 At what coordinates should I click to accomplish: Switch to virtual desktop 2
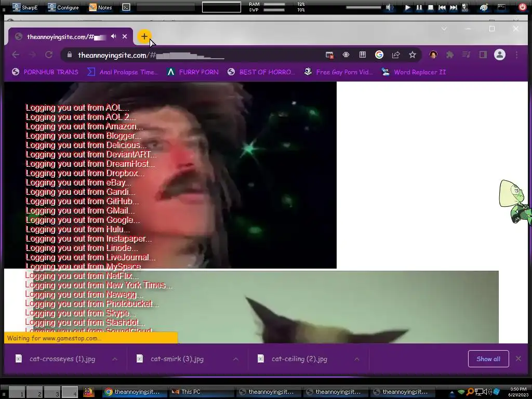point(34,392)
